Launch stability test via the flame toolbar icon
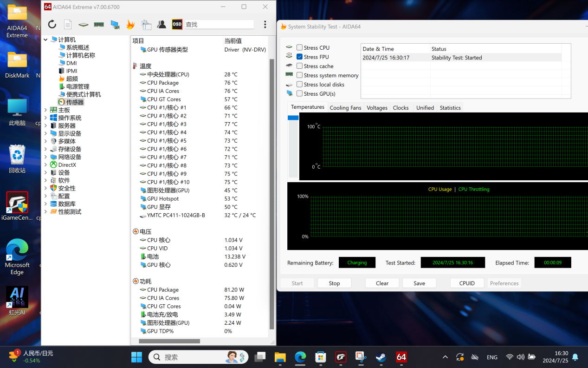Viewport: 588px width, 368px height. (x=130, y=25)
